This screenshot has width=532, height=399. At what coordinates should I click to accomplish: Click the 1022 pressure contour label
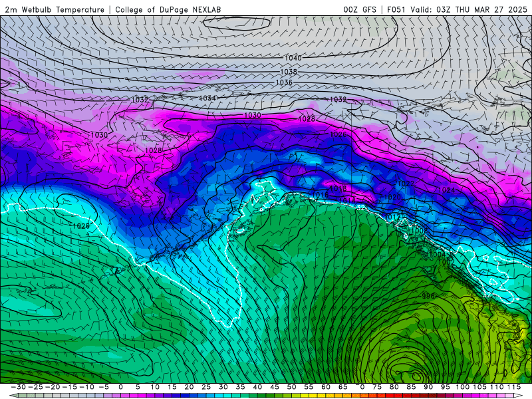click(x=406, y=184)
